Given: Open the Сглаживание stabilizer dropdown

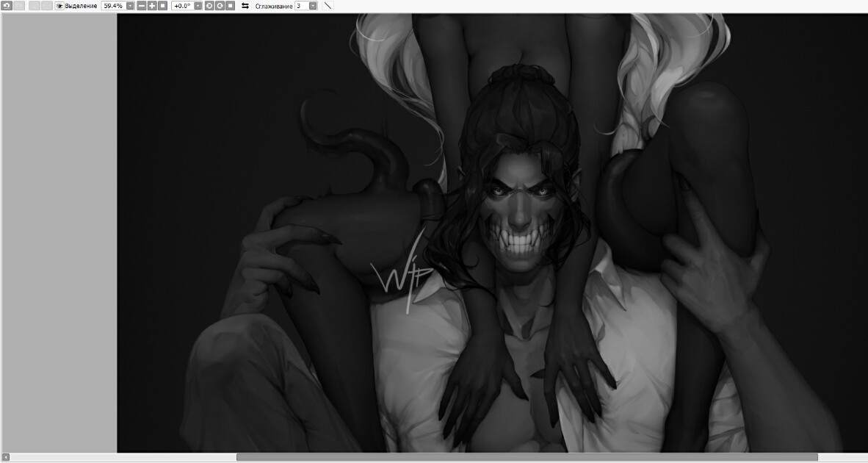Looking at the screenshot, I should coord(313,6).
